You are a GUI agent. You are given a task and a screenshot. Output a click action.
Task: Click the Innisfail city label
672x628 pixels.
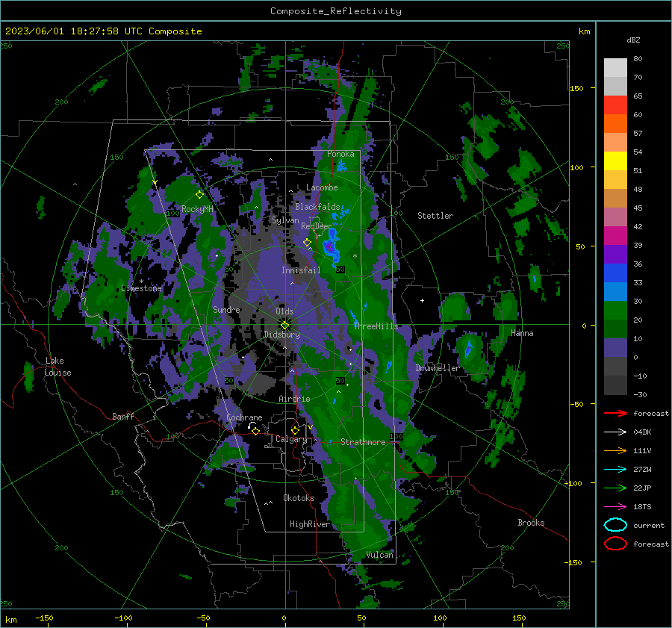pos(301,270)
